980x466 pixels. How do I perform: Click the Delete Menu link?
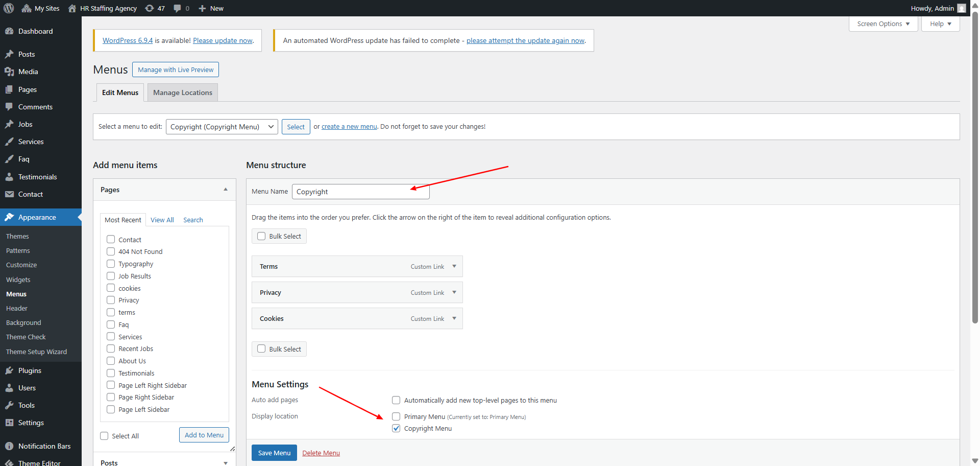point(321,453)
